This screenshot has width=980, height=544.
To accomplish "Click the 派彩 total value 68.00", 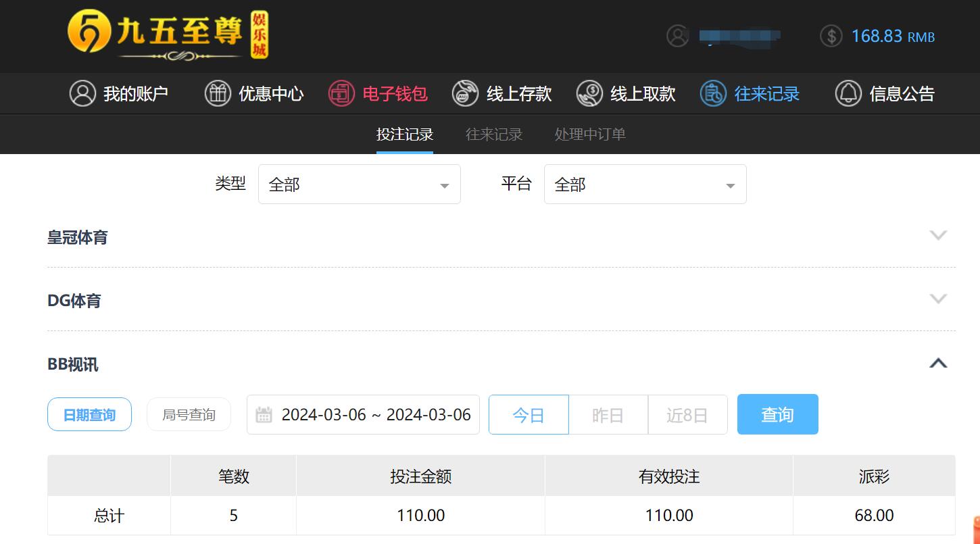I will coord(875,516).
